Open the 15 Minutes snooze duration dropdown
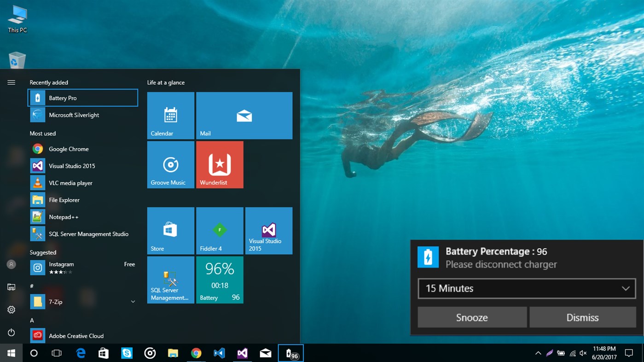 pyautogui.click(x=526, y=288)
